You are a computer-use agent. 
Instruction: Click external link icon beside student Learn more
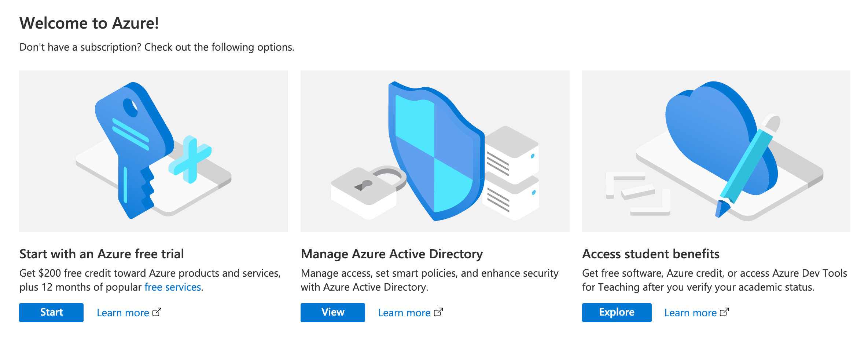(724, 312)
